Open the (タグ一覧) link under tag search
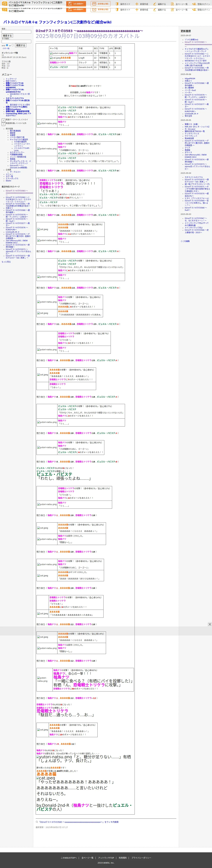Image resolution: width=212 pixels, height=868 pixels. click(6, 49)
